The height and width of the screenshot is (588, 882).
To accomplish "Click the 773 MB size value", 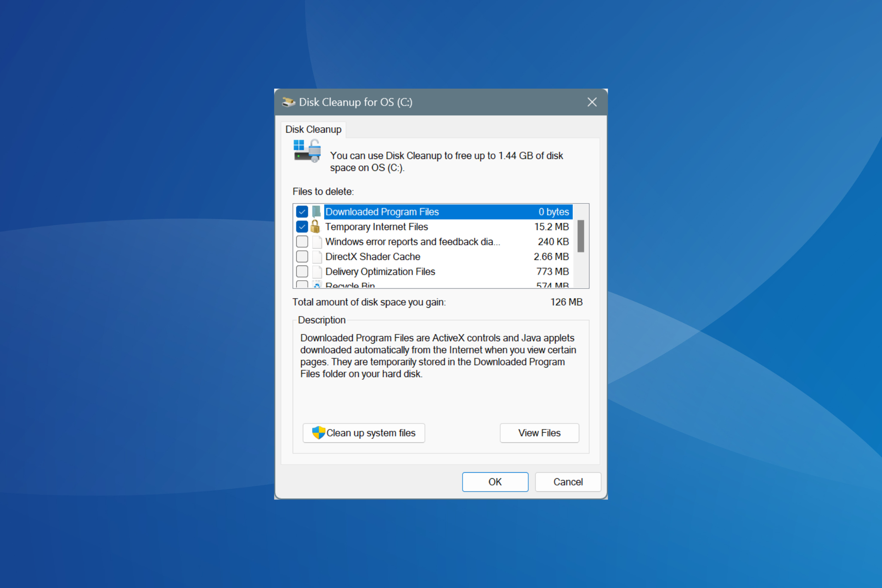I will tap(553, 271).
